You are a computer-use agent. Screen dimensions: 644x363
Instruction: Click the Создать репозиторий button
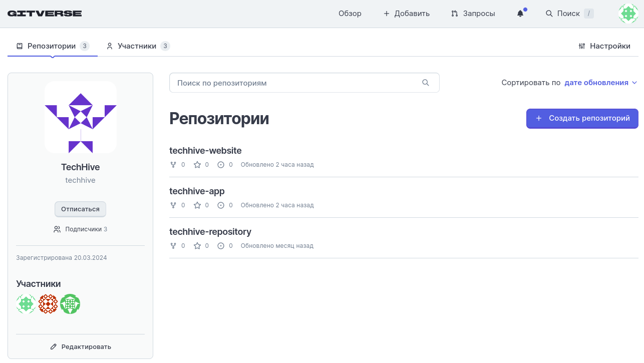[582, 119]
